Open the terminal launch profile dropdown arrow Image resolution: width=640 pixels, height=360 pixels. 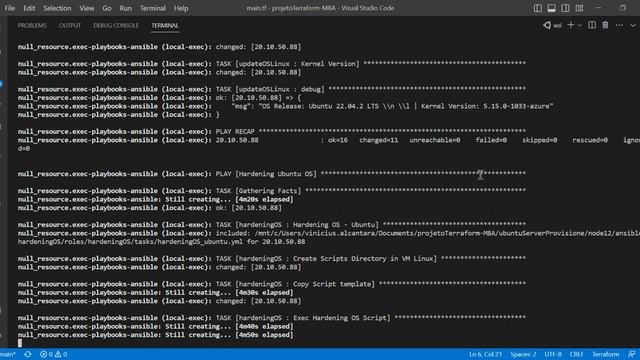[x=580, y=26]
